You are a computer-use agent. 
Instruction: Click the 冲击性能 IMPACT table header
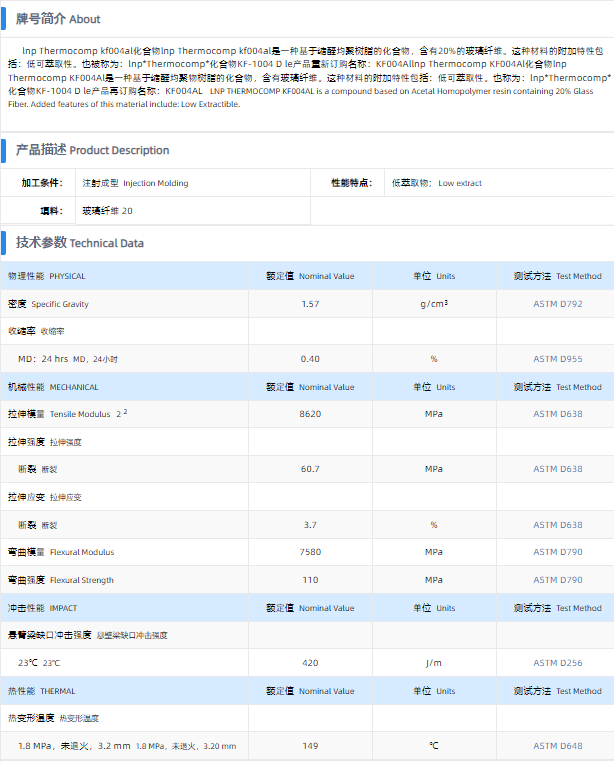(42, 608)
